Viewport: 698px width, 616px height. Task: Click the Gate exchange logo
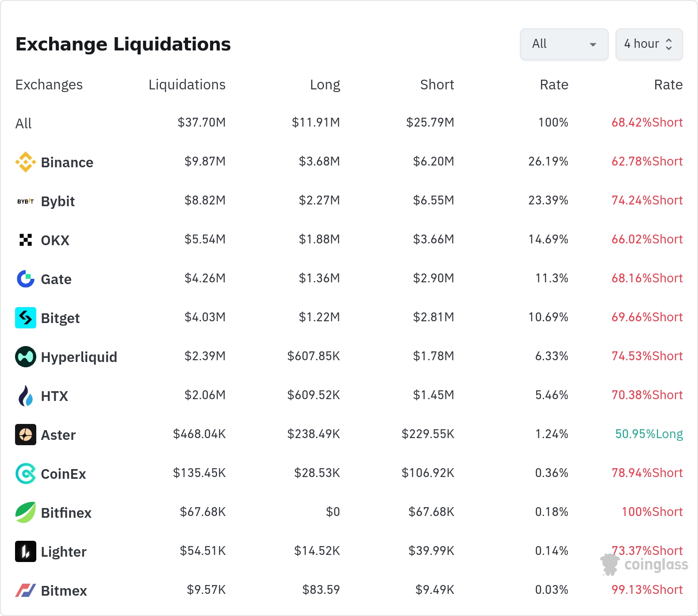click(x=26, y=279)
